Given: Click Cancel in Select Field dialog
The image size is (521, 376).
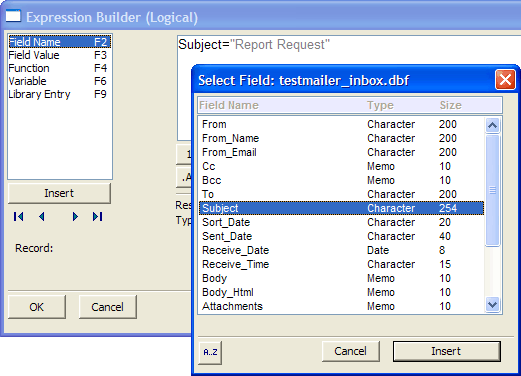Looking at the screenshot, I should coord(351,351).
